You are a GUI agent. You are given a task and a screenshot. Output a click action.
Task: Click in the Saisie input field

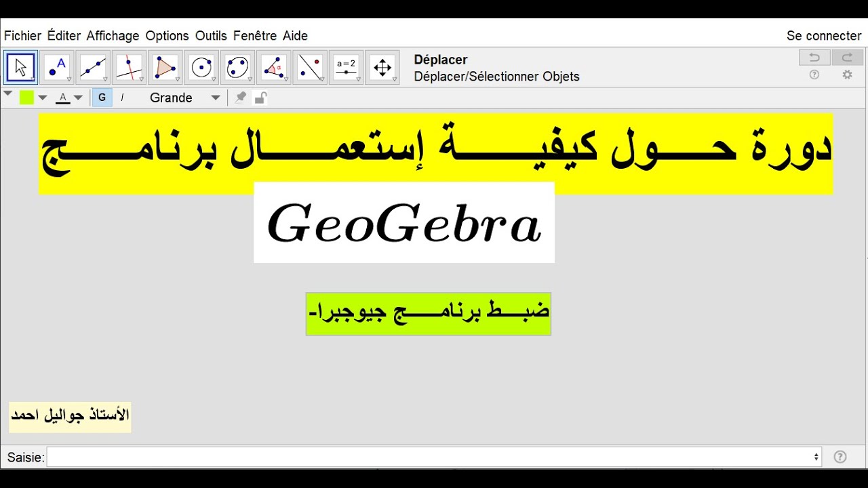[x=434, y=457]
